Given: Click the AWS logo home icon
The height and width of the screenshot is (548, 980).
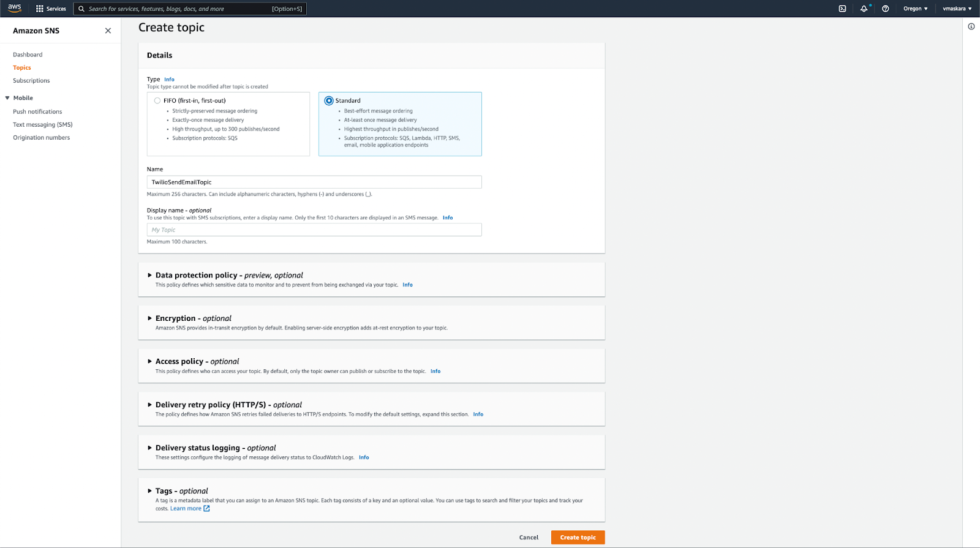Looking at the screenshot, I should point(15,8).
